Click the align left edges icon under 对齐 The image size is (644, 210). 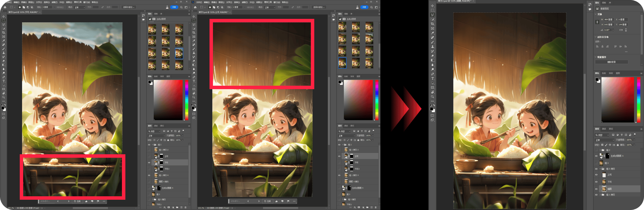(597, 46)
